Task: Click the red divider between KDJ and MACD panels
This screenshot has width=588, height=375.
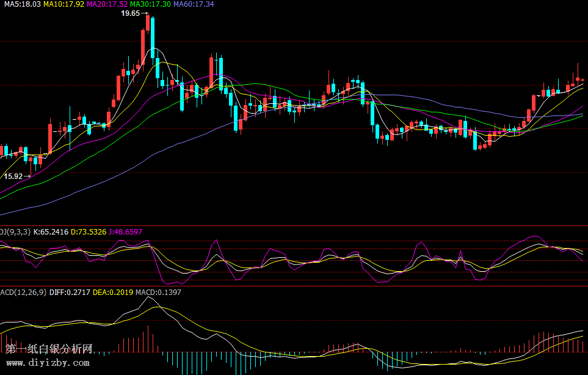Action: pos(294,286)
